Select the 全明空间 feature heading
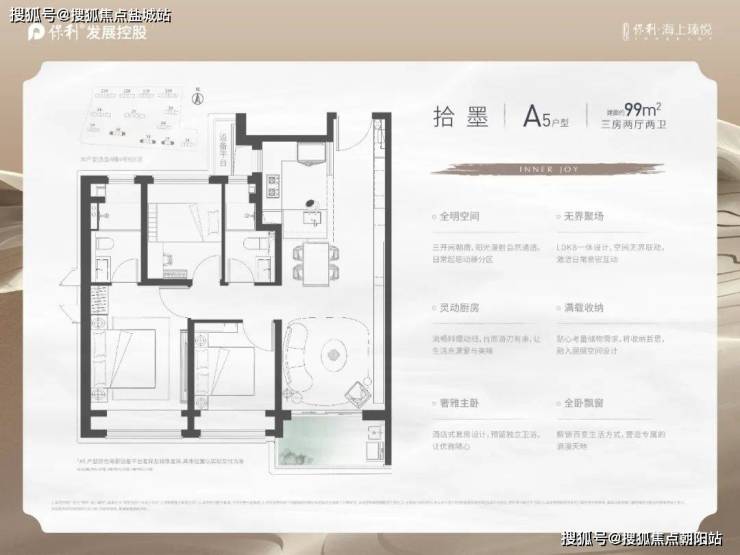740x555 pixels. click(459, 217)
